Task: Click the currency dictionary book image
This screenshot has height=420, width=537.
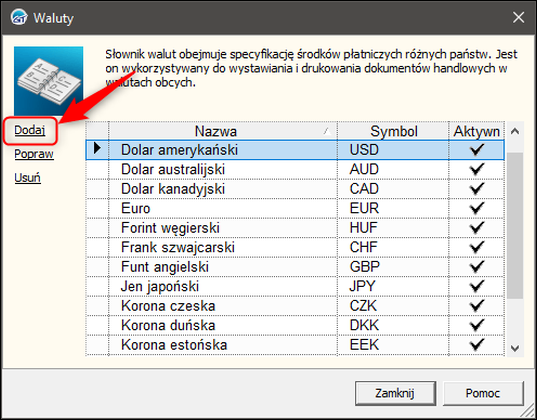Action: 48,81
